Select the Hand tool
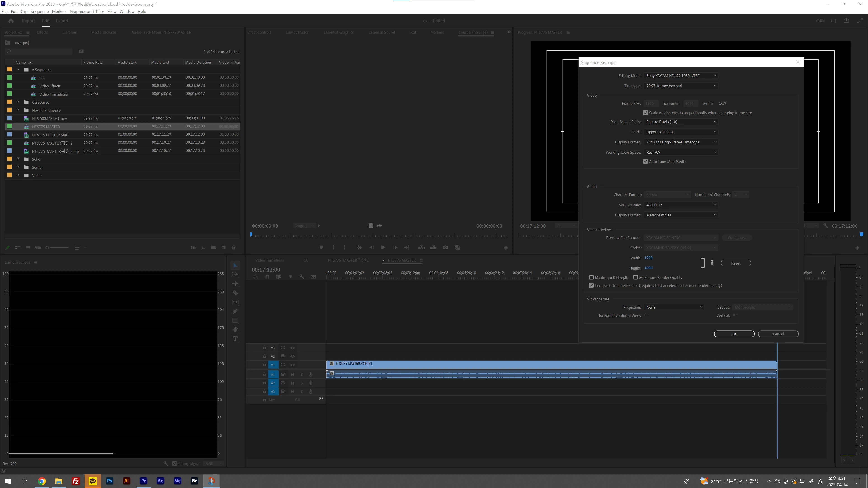This screenshot has height=488, width=868. point(235,329)
